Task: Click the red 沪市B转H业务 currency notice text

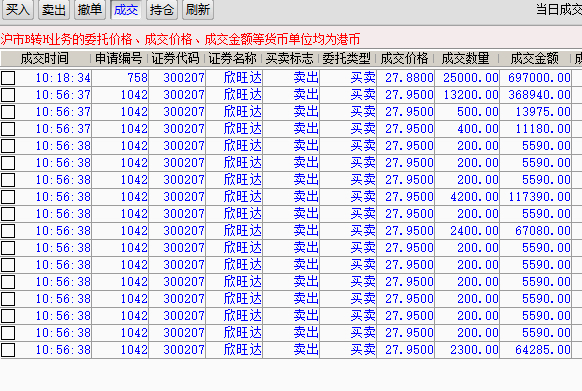Action: (x=180, y=39)
